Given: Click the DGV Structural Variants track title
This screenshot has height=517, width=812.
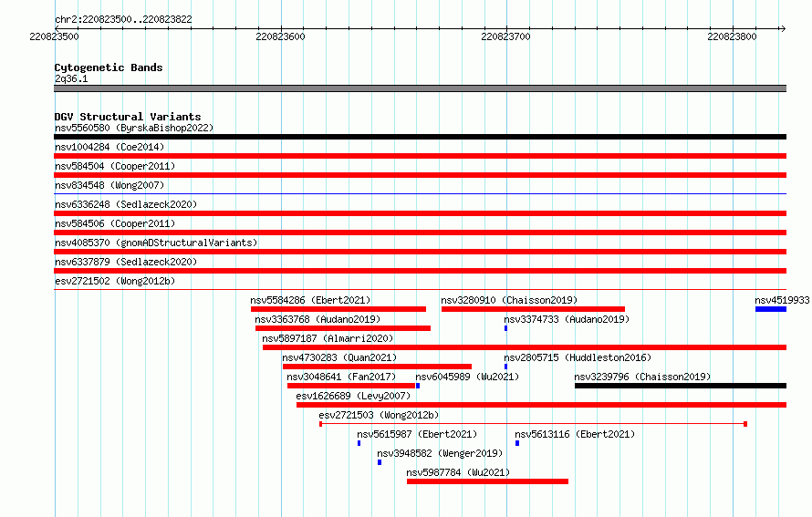Looking at the screenshot, I should click(128, 117).
